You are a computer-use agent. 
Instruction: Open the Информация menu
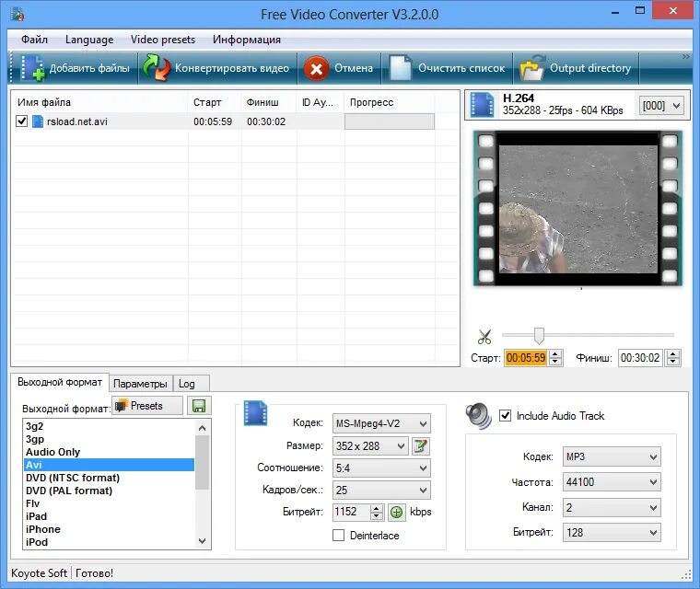point(247,40)
